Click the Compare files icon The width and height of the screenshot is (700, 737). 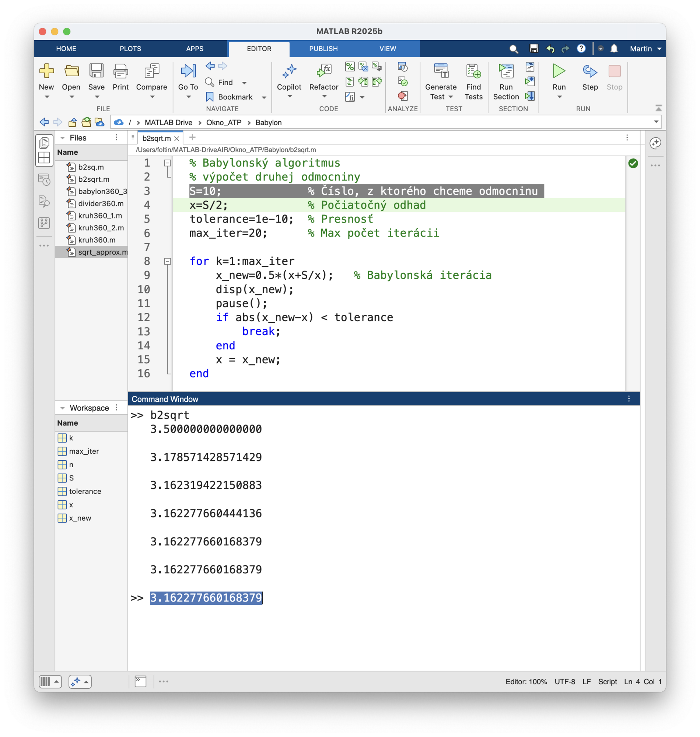click(151, 71)
